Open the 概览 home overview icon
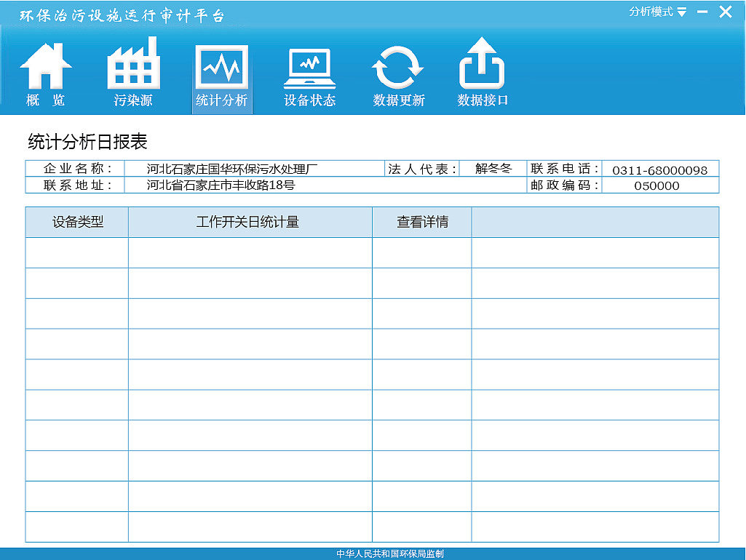746x560 pixels. coord(46,73)
